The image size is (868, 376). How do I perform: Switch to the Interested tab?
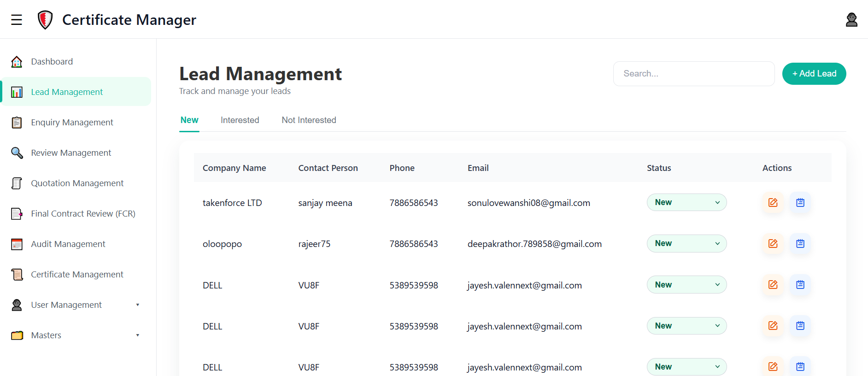click(240, 120)
